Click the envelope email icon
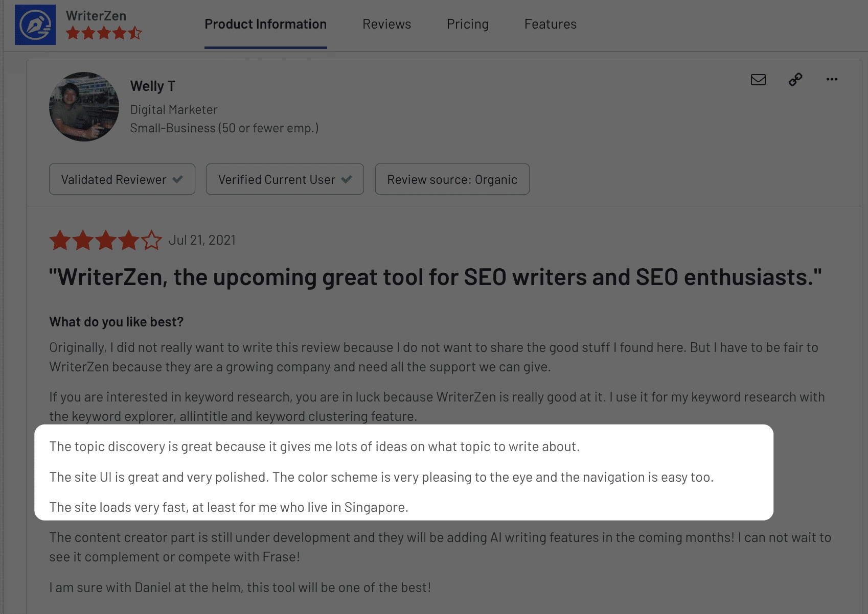Viewport: 868px width, 614px height. tap(758, 80)
